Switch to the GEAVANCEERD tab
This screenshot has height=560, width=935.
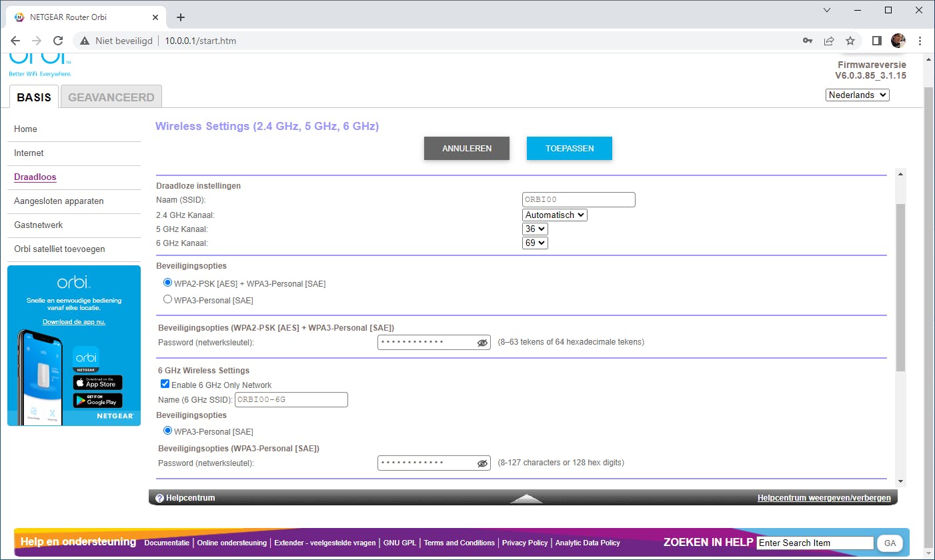click(x=111, y=96)
